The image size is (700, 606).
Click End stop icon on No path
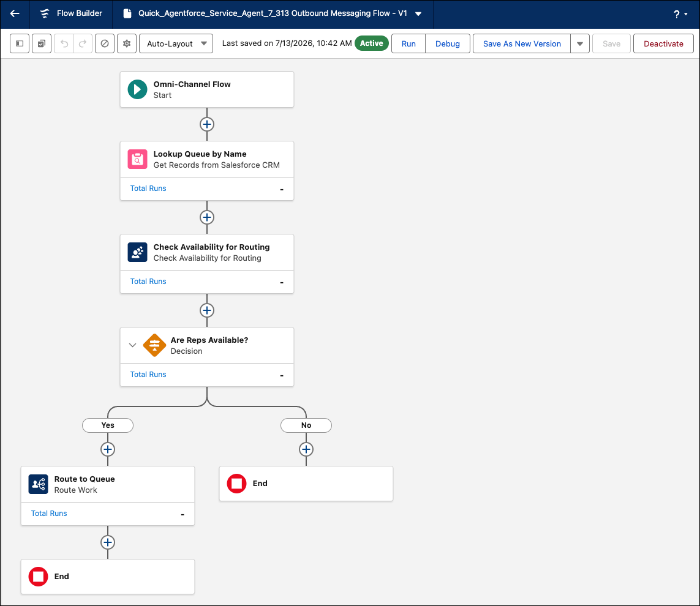(236, 484)
